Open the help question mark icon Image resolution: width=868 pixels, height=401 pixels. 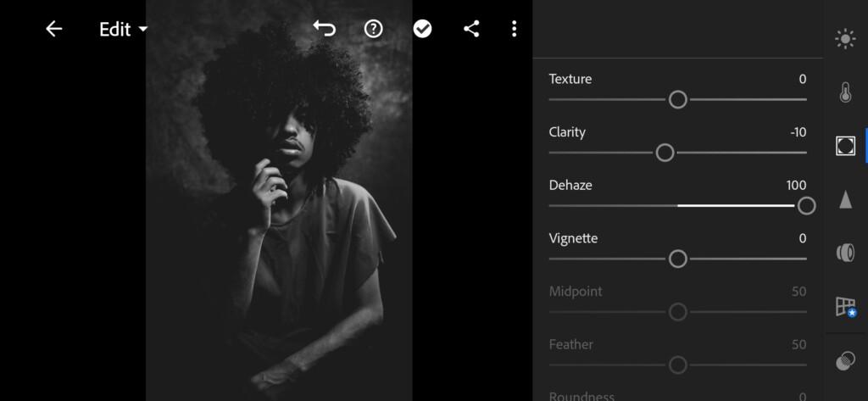coord(374,29)
